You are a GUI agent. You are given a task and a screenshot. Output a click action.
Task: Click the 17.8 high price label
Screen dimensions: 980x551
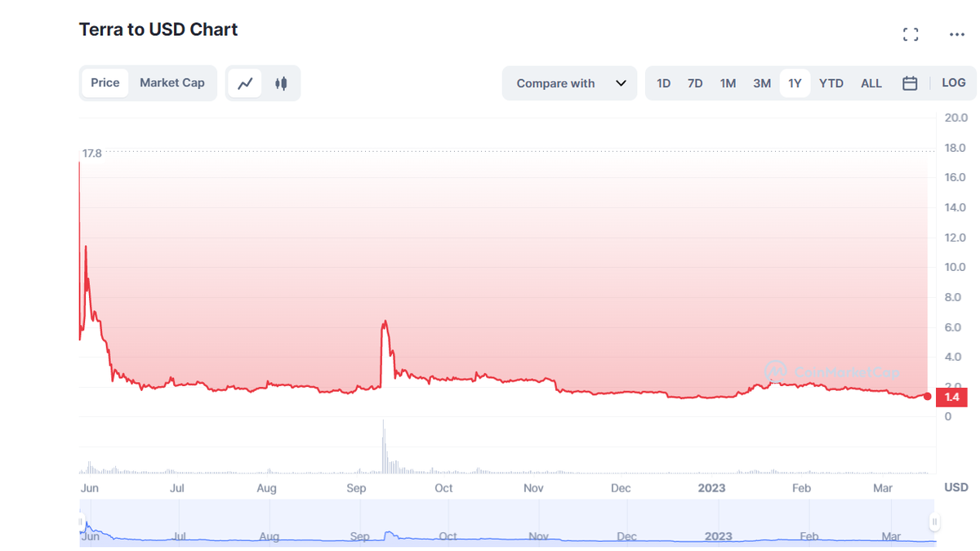(91, 153)
